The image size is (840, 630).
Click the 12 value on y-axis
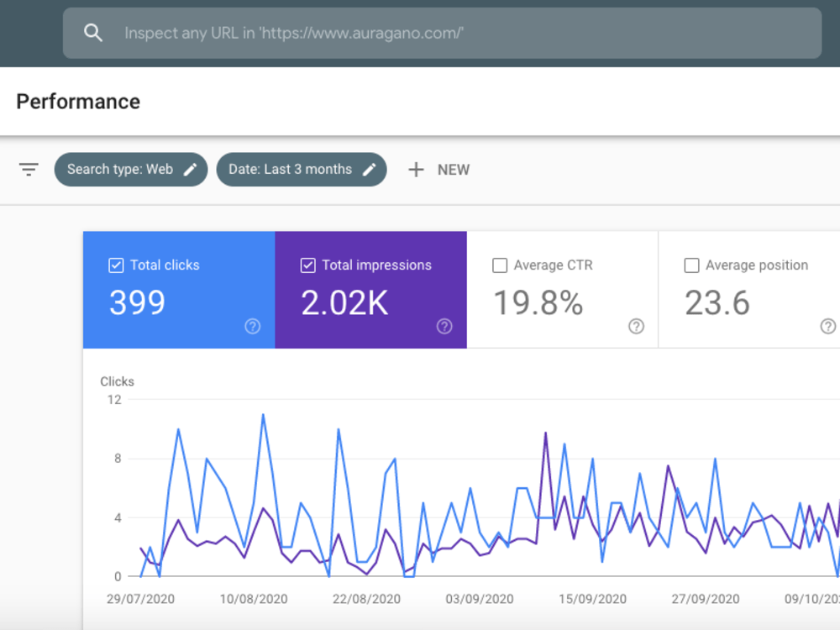point(114,400)
